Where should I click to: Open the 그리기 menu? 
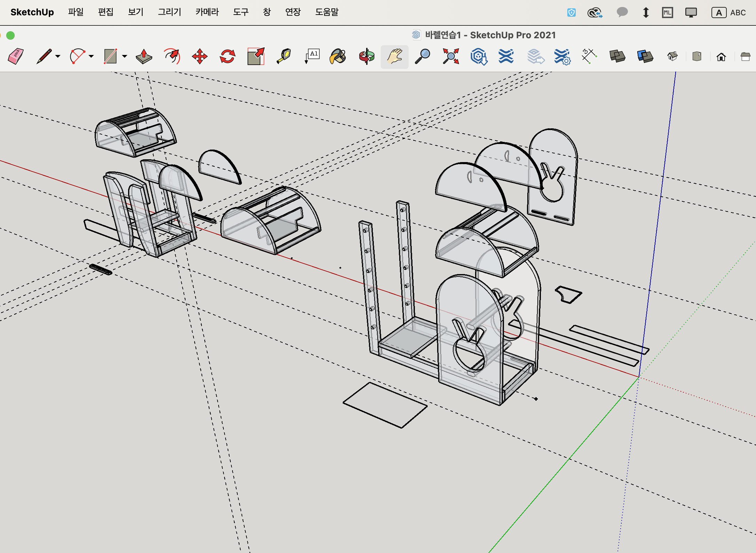tap(170, 12)
